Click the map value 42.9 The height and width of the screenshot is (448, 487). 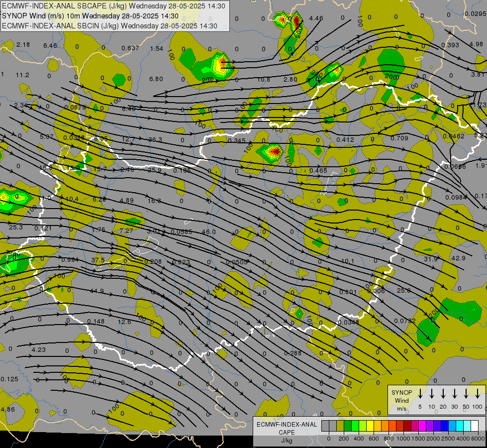point(459,258)
